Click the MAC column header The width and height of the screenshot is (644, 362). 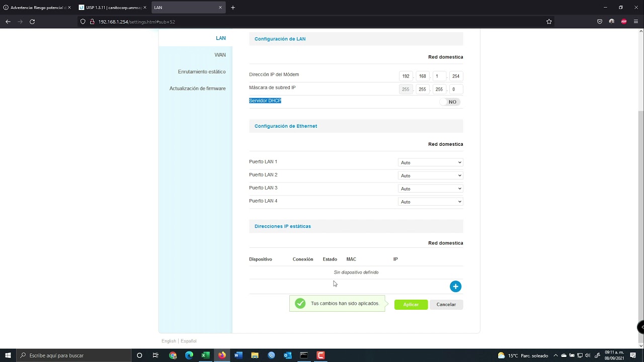point(351,259)
